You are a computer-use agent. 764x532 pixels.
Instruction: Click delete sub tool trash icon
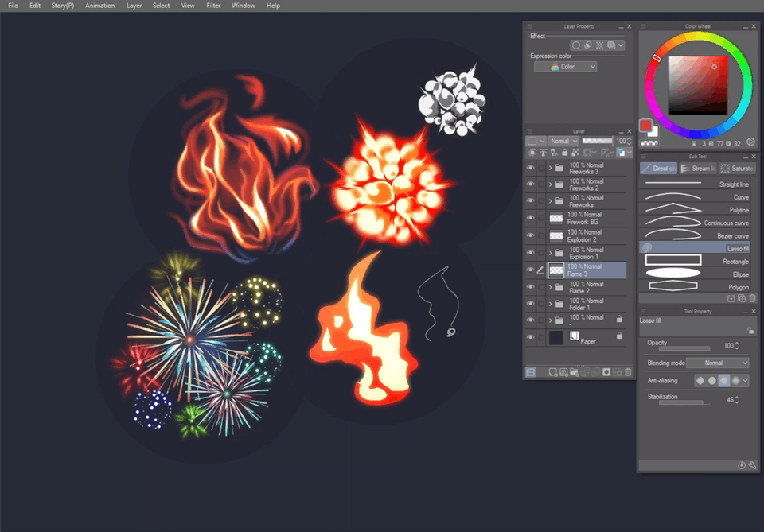click(x=752, y=298)
